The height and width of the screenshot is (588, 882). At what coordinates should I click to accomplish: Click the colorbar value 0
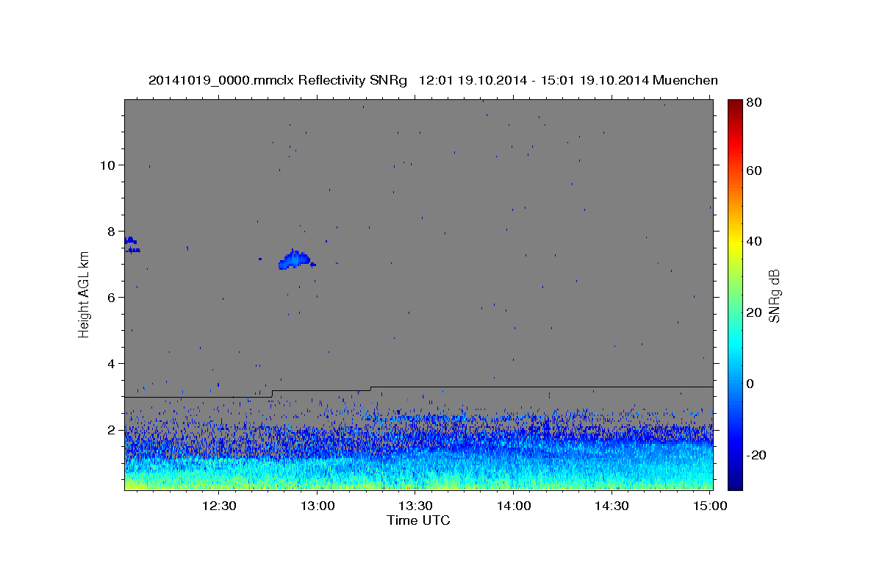[750, 384]
